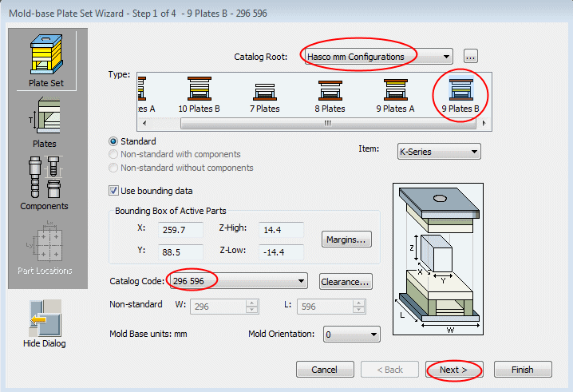Open the Clearance settings button

[x=346, y=281]
